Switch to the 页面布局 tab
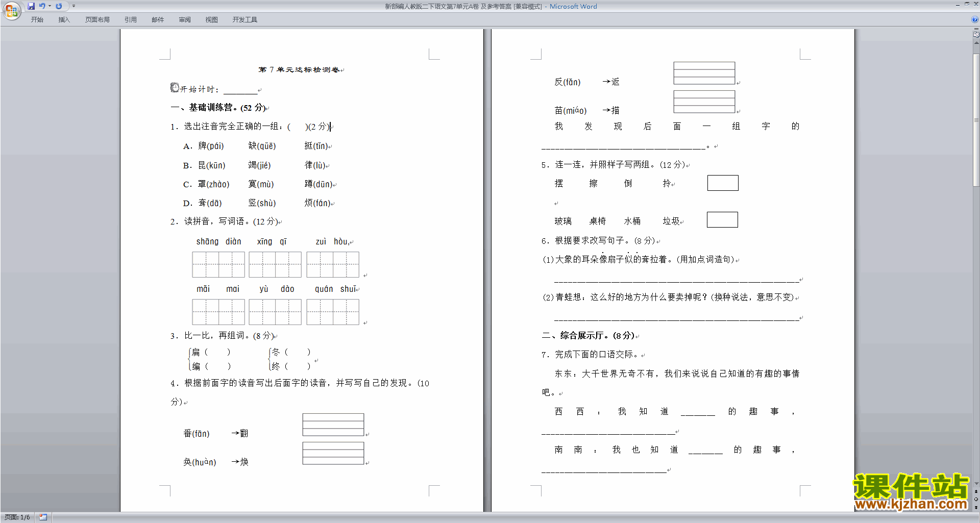The height and width of the screenshot is (523, 980). [97, 20]
